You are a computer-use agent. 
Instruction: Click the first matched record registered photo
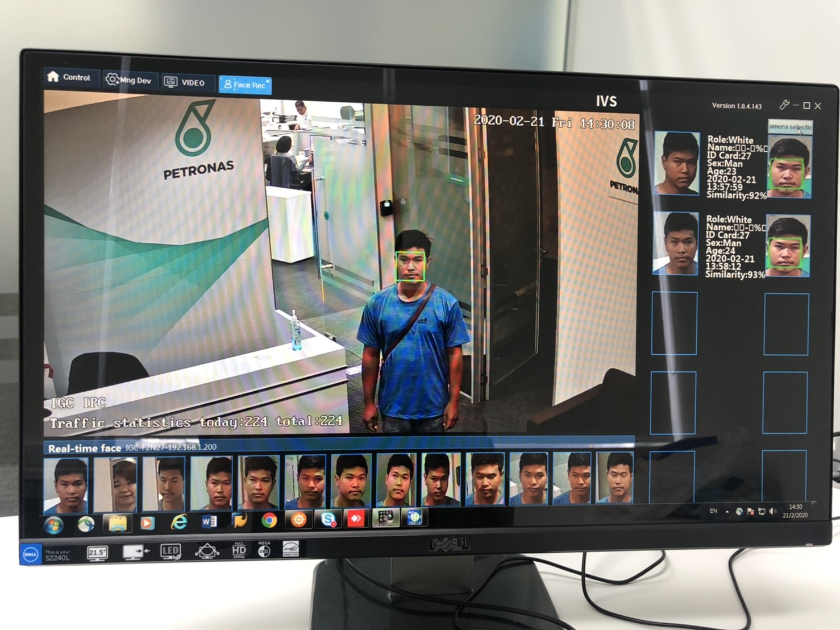(676, 164)
